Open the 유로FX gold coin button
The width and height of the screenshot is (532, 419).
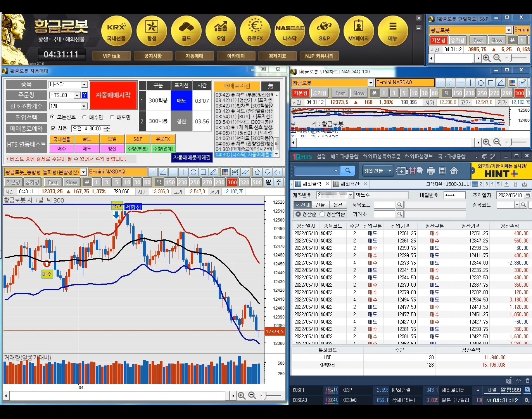(255, 31)
